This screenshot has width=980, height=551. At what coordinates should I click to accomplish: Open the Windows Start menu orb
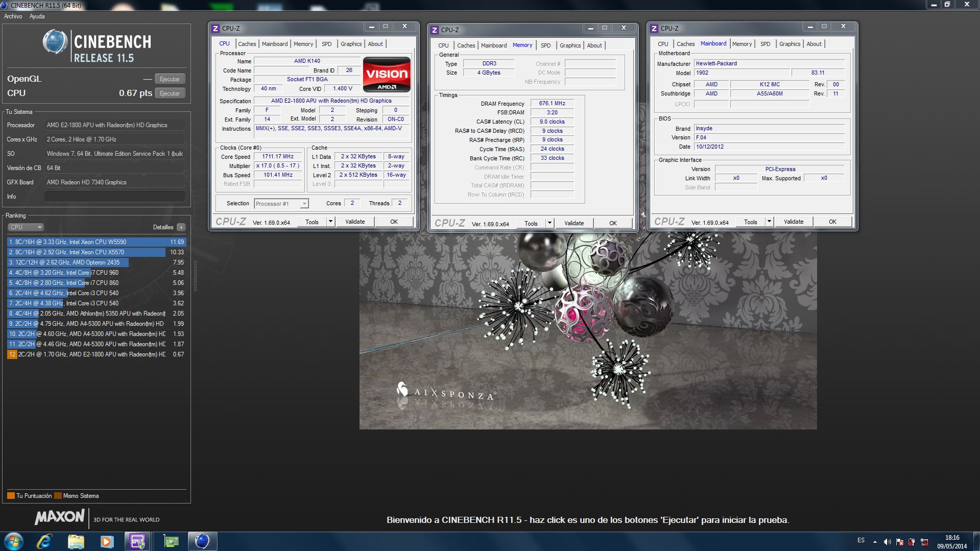pos(14,541)
